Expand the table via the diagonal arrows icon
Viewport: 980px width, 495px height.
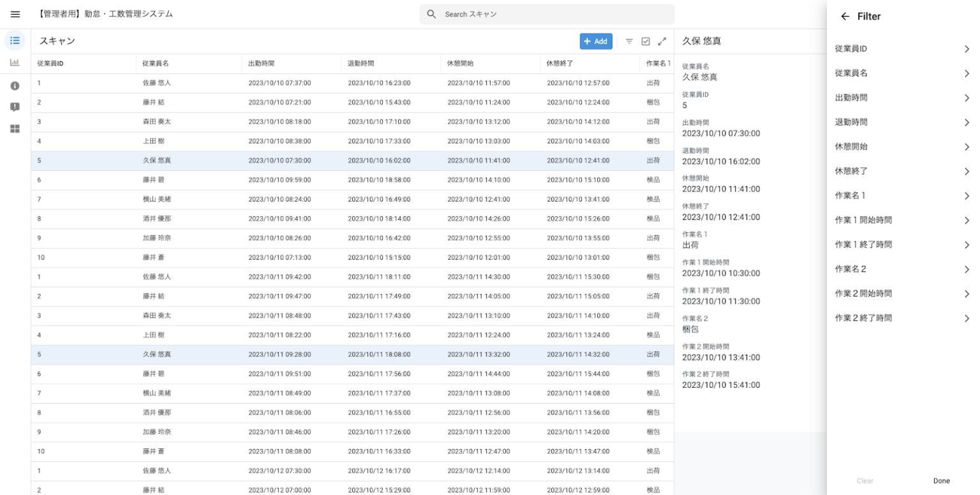662,41
